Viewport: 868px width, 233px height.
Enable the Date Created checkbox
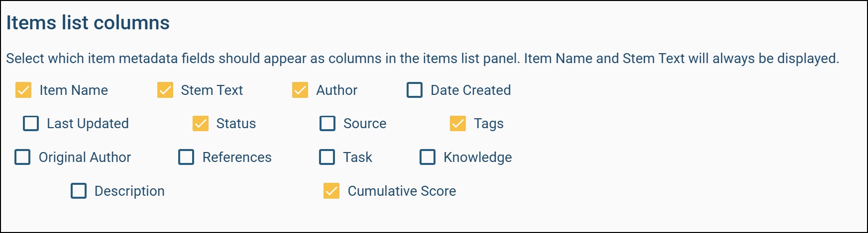pos(415,90)
